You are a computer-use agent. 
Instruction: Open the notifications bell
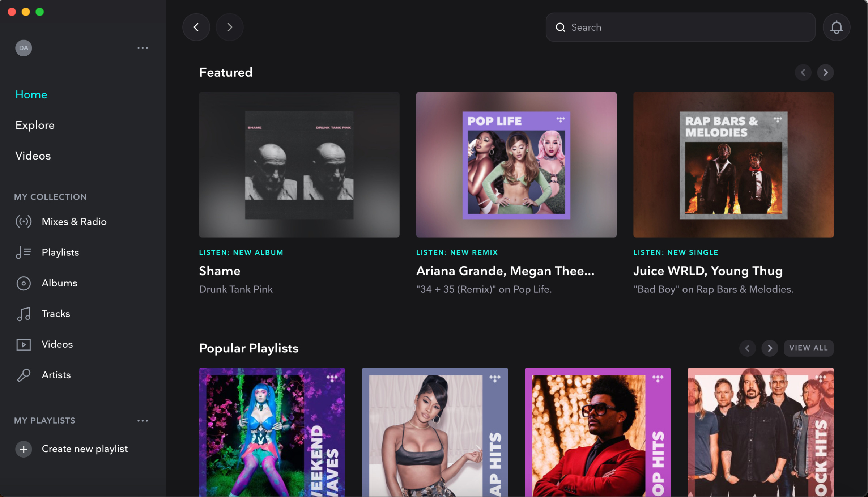pos(836,27)
